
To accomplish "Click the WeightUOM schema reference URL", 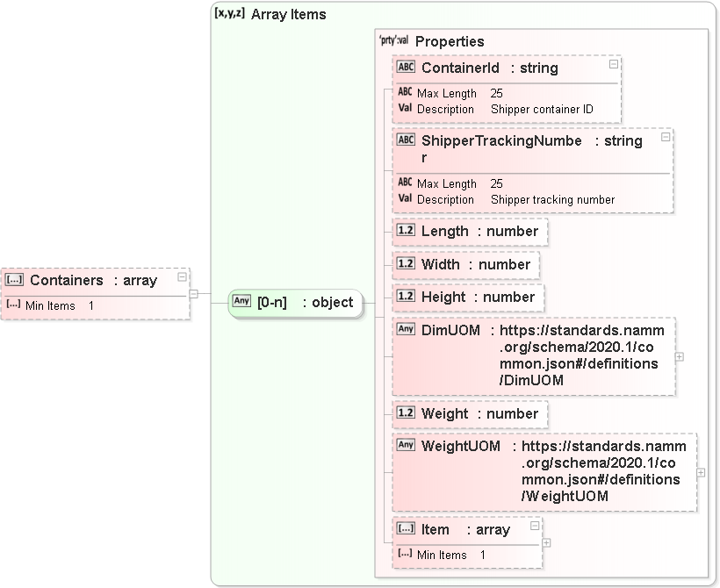I will tap(603, 471).
